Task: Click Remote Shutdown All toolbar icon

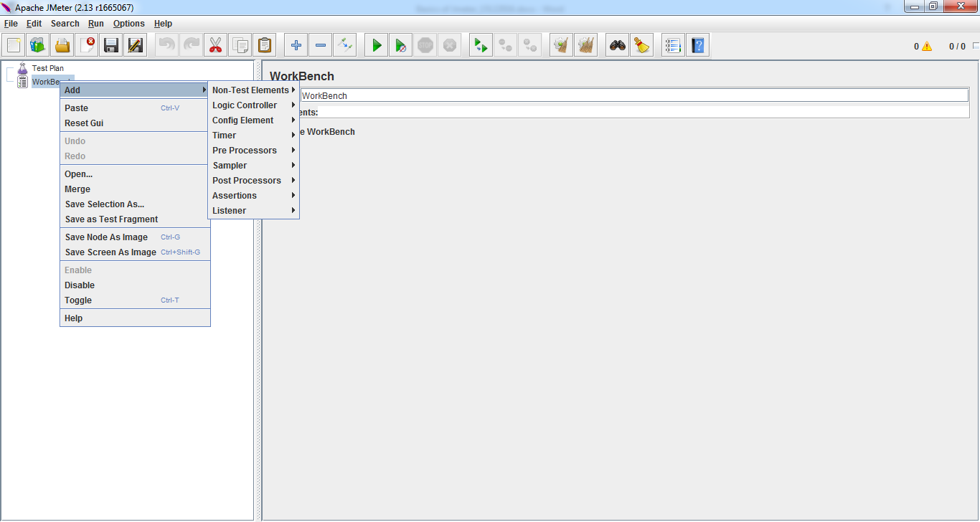Action: (529, 46)
